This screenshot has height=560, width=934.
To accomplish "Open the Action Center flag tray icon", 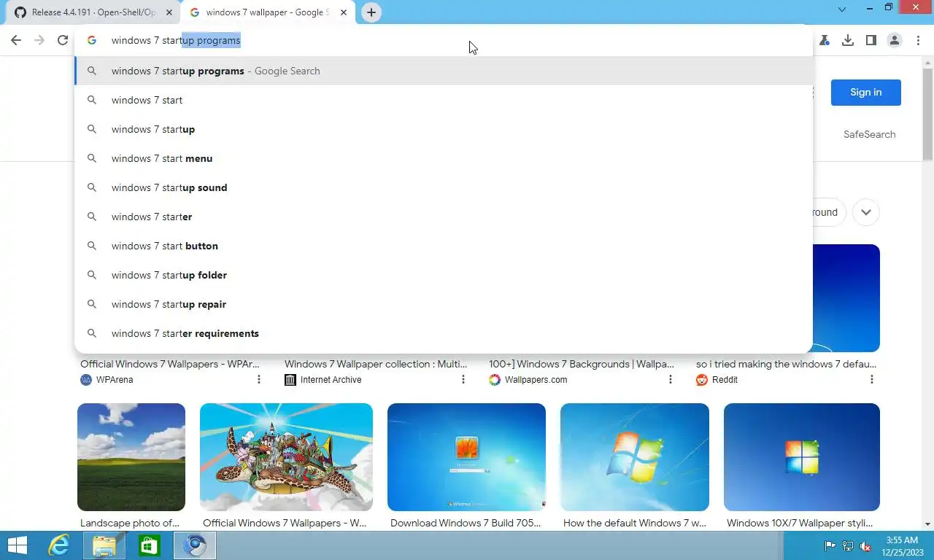I will coord(830,545).
